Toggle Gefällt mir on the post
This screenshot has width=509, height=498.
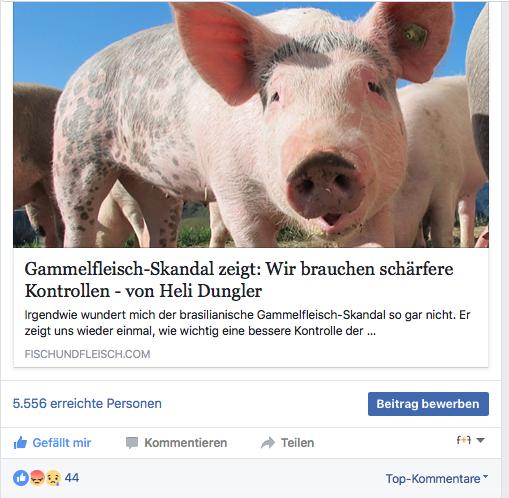pyautogui.click(x=52, y=443)
